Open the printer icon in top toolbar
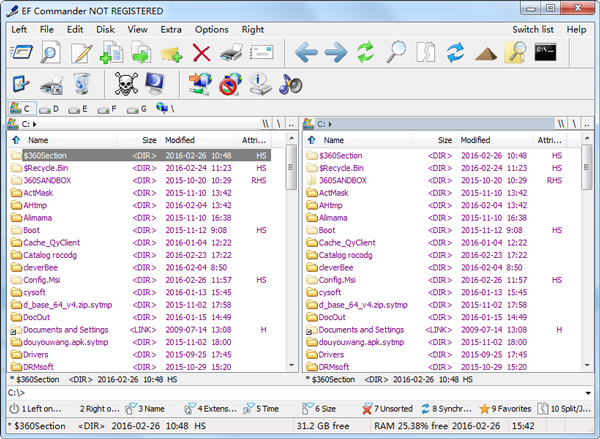This screenshot has height=439, width=600. 232,52
